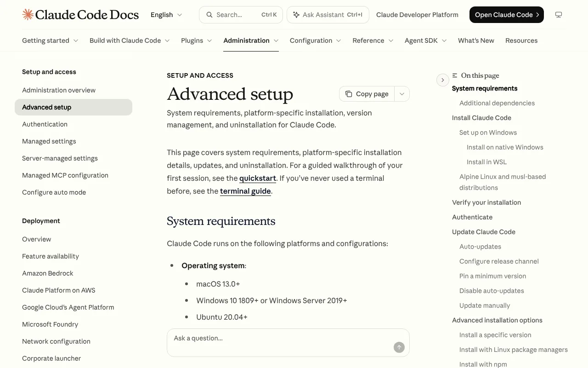Collapse the On this page sidebar arrow
The width and height of the screenshot is (588, 368).
click(x=442, y=80)
